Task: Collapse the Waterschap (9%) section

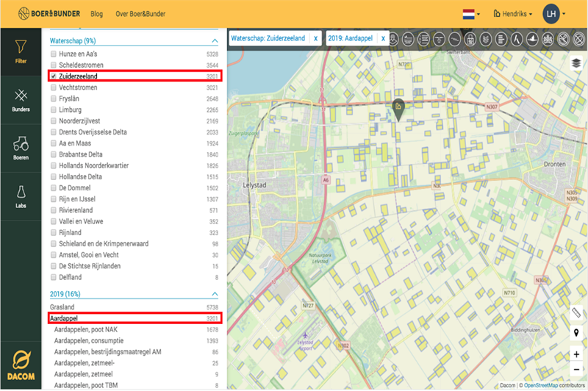Action: click(x=215, y=42)
